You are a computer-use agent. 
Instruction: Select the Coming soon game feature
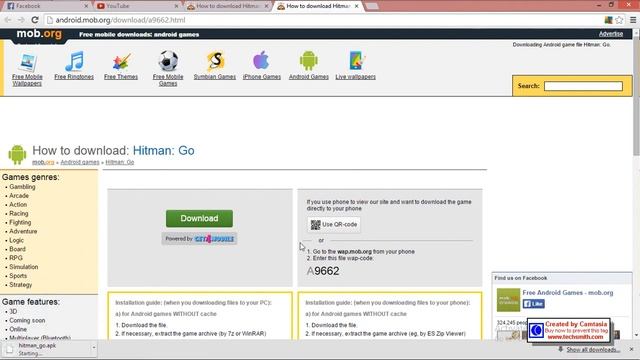[x=27, y=320]
